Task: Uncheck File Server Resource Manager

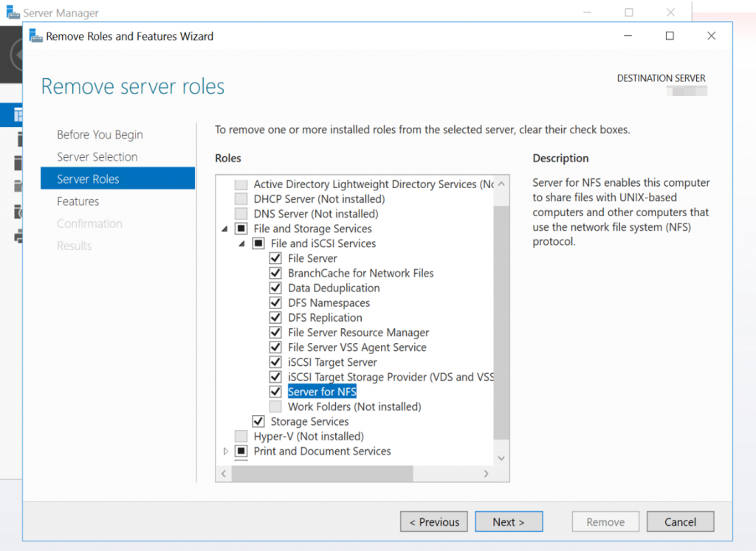Action: coord(275,333)
